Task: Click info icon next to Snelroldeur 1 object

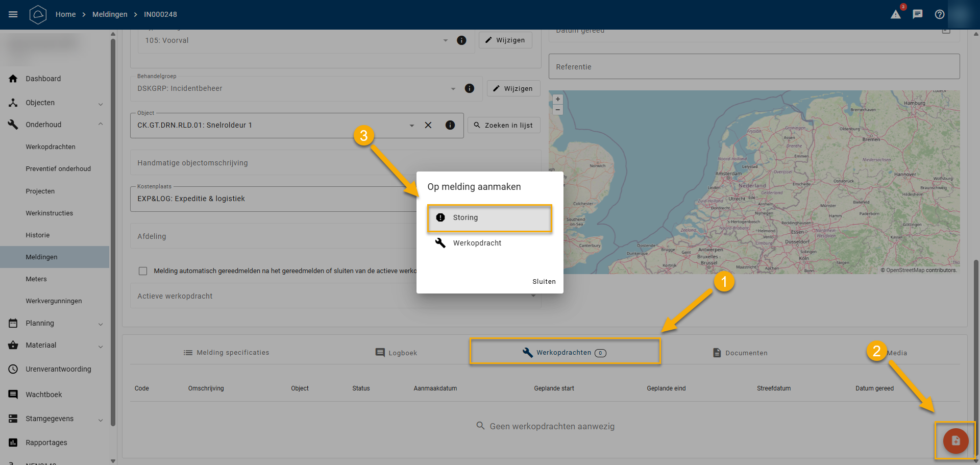Action: (450, 125)
